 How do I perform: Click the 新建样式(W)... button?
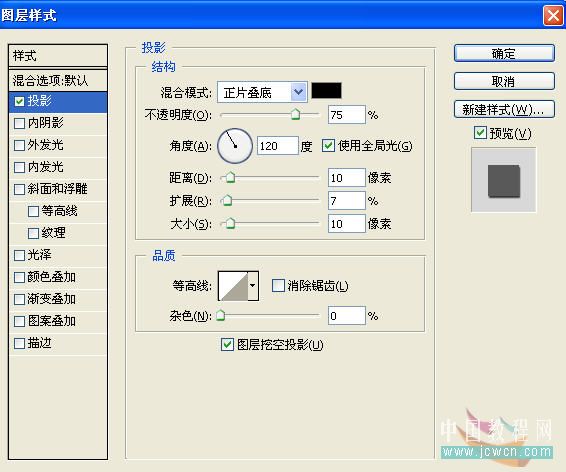click(x=504, y=109)
